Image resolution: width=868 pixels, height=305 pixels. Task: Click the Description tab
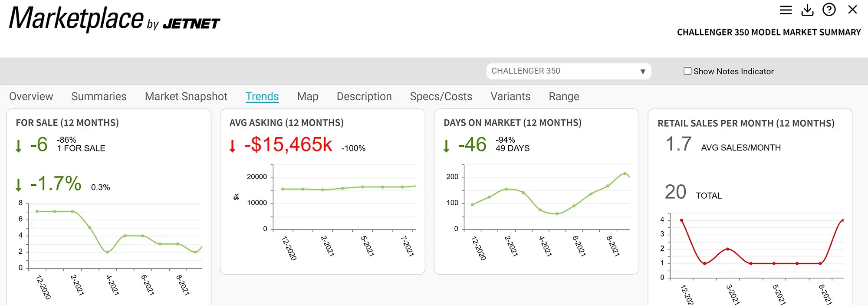coord(364,96)
